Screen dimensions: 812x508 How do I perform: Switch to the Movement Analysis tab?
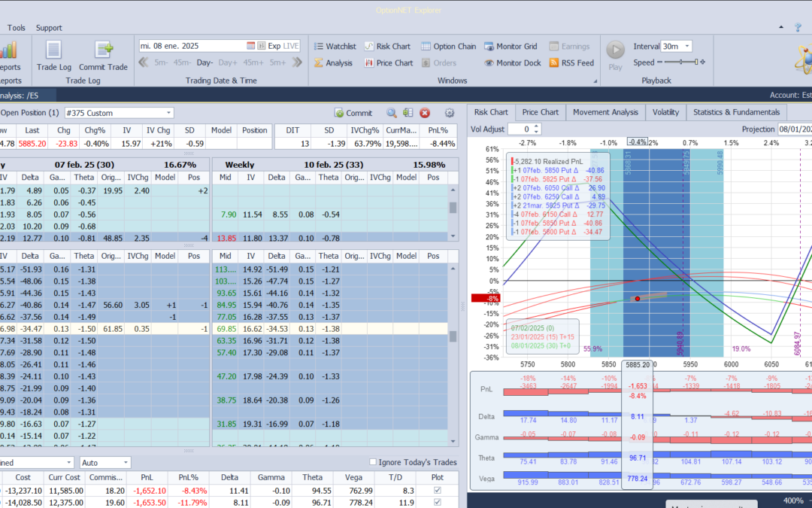point(605,112)
